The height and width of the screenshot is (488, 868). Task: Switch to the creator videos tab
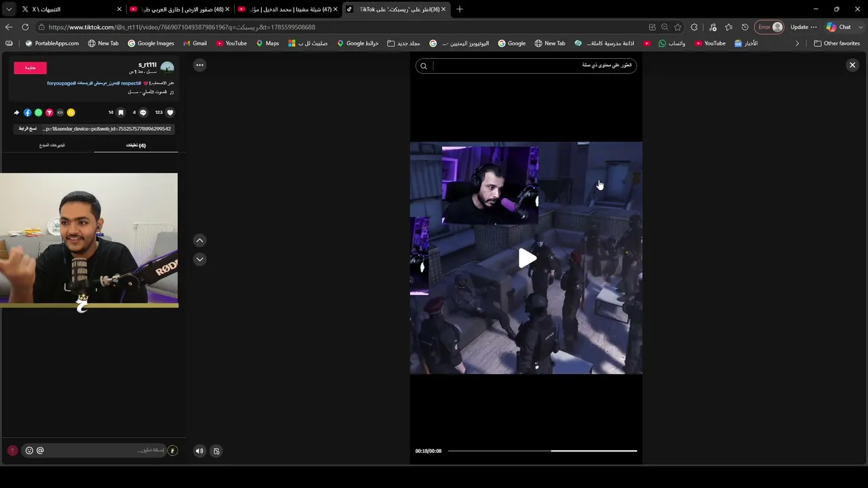(x=52, y=145)
